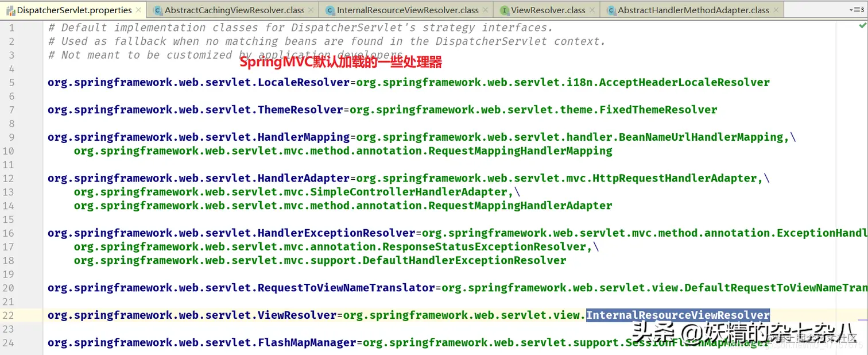
Task: Close the InternalResourceViewResolver.class tab
Action: 486,10
